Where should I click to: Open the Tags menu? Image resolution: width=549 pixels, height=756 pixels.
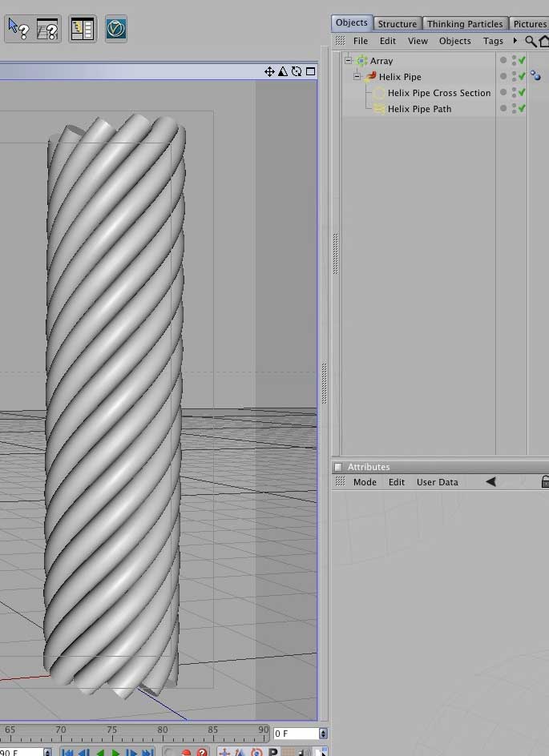[493, 41]
